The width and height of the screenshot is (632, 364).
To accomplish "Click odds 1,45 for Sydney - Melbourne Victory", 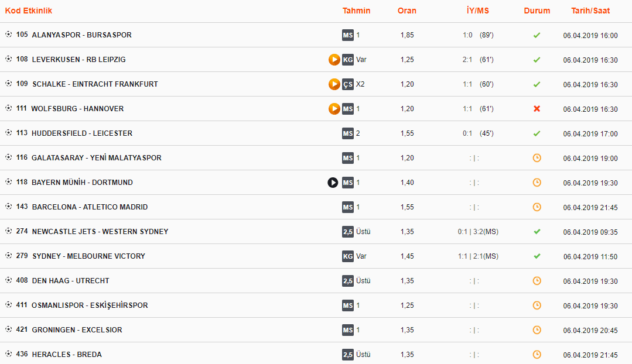I will [407, 256].
